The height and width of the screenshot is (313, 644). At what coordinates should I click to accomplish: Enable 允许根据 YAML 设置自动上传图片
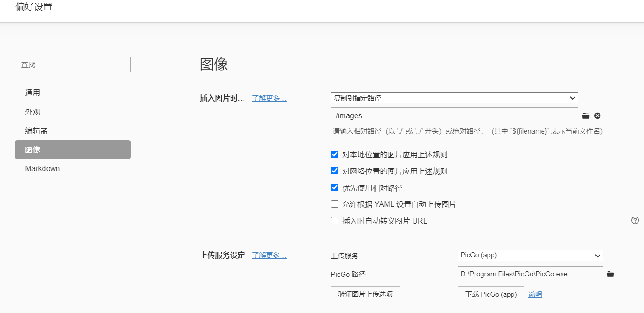click(335, 204)
